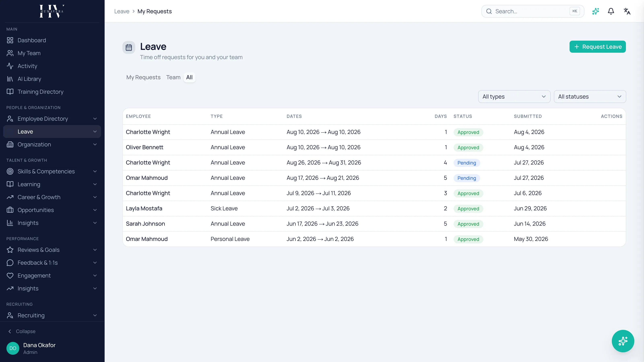The width and height of the screenshot is (644, 362).
Task: Open the Training Directory menu item label
Action: 40,92
